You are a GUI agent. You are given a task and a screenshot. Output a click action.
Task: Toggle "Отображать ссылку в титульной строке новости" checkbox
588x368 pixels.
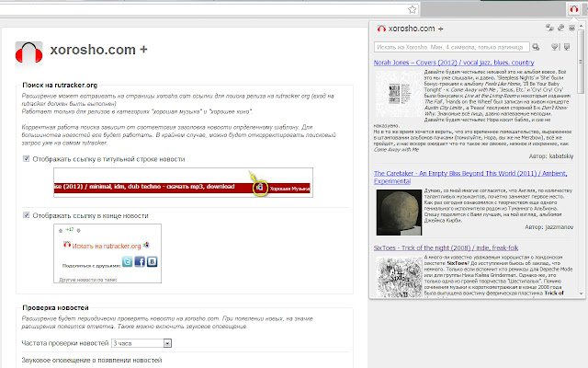(x=27, y=158)
